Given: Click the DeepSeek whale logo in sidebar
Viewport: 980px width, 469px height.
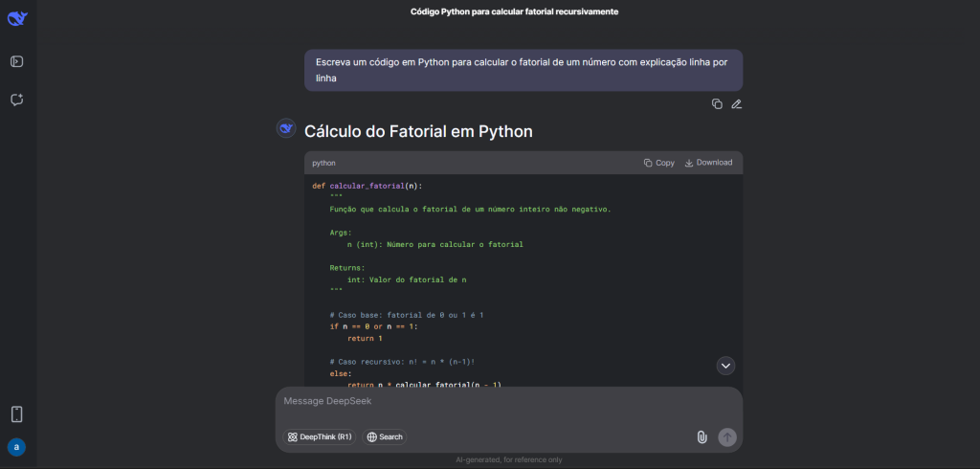Looking at the screenshot, I should [17, 18].
